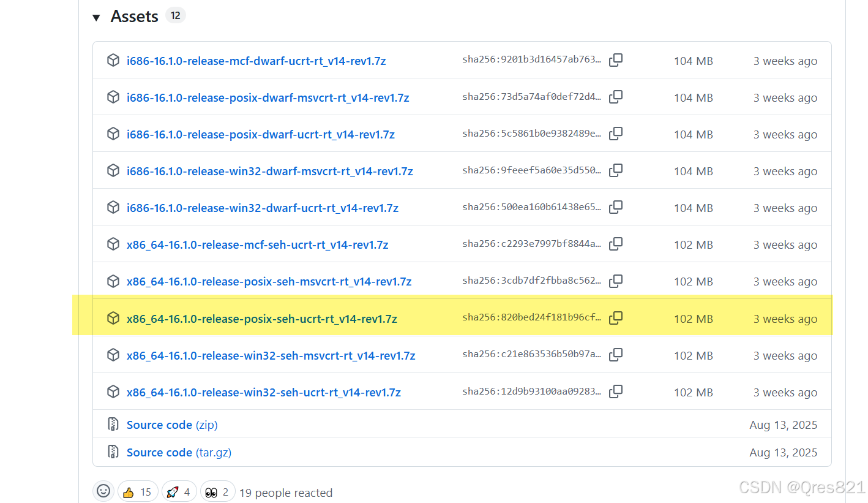868x503 pixels.
Task: Click sha256:c2293e7997bf8844a hash text
Action: (x=532, y=244)
